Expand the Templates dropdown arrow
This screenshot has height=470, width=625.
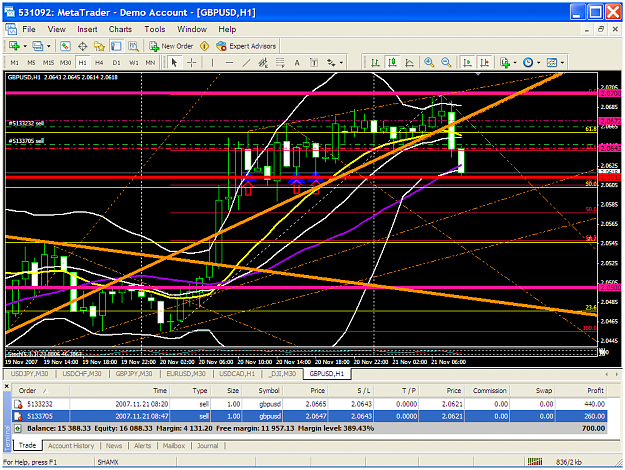coord(562,63)
